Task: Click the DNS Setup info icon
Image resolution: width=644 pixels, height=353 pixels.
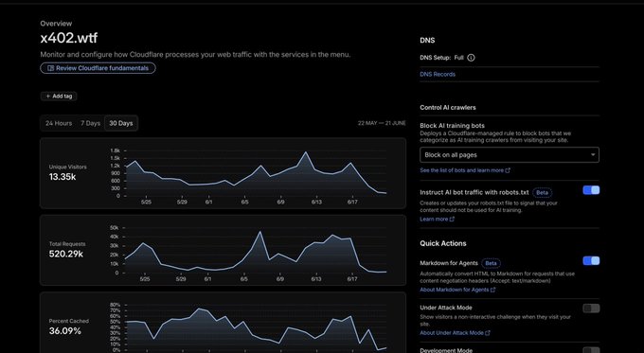Action: [x=471, y=58]
